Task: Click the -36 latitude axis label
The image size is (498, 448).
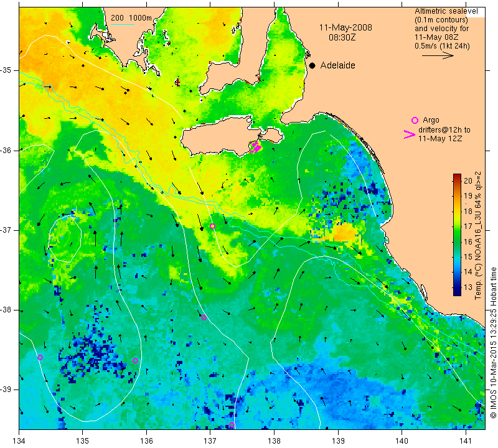Action: pyautogui.click(x=6, y=150)
